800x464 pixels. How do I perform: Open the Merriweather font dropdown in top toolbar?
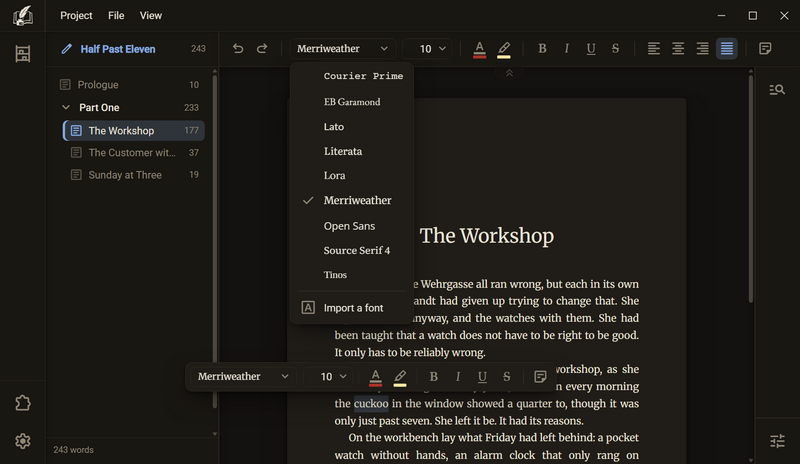coord(342,48)
